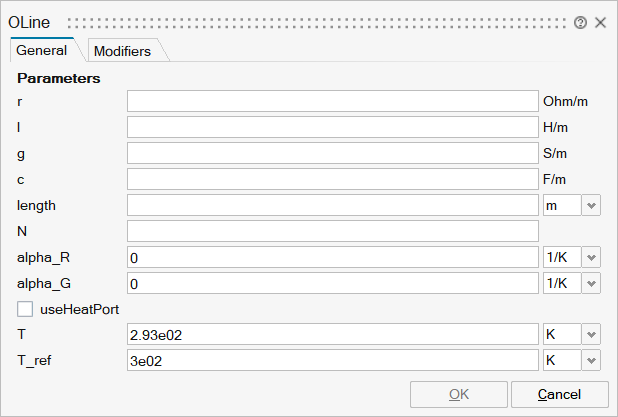Open the T_ref unit dropdown
Screen dimensions: 618x417
coord(591,360)
